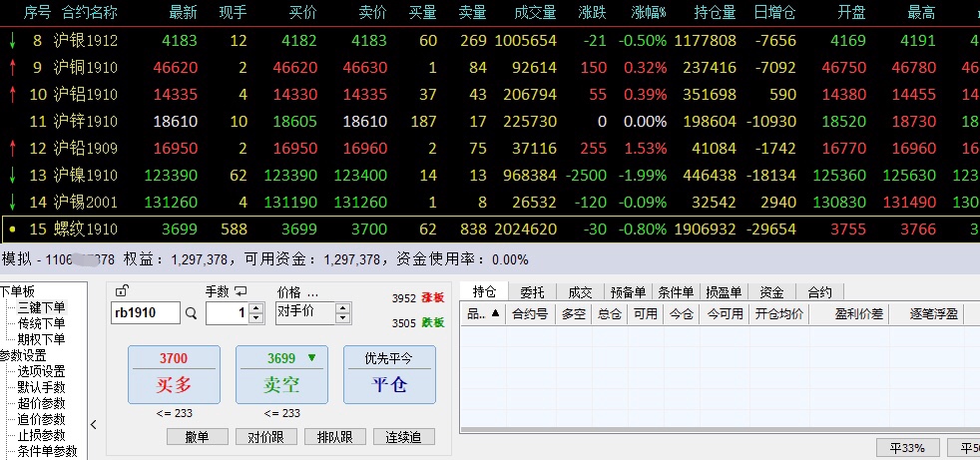Open the 对手价 price type box

click(306, 312)
